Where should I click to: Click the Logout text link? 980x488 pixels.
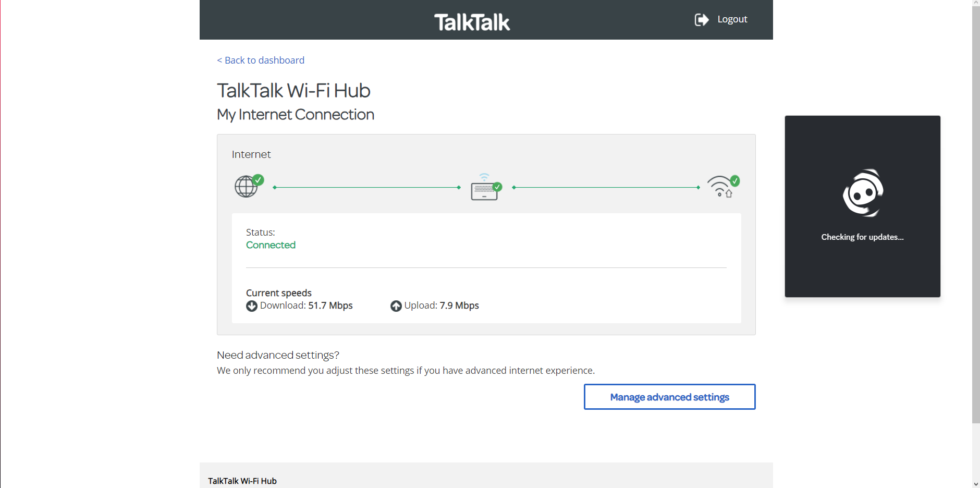point(732,19)
